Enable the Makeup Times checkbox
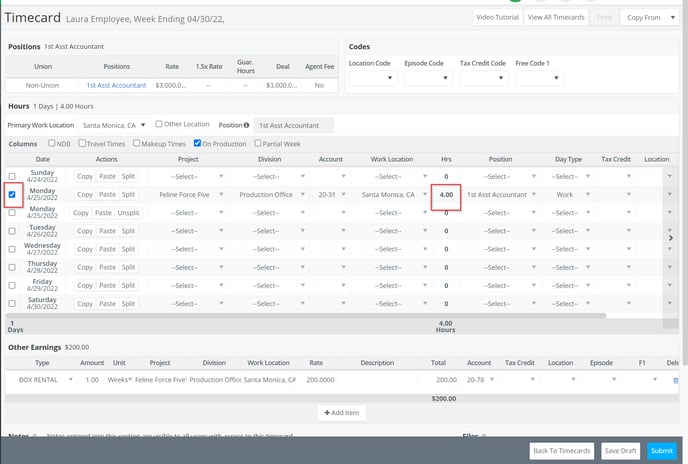 coord(136,143)
